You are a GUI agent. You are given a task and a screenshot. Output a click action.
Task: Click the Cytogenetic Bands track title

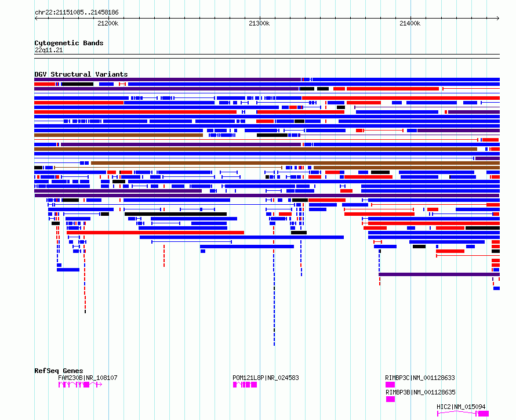[x=69, y=43]
